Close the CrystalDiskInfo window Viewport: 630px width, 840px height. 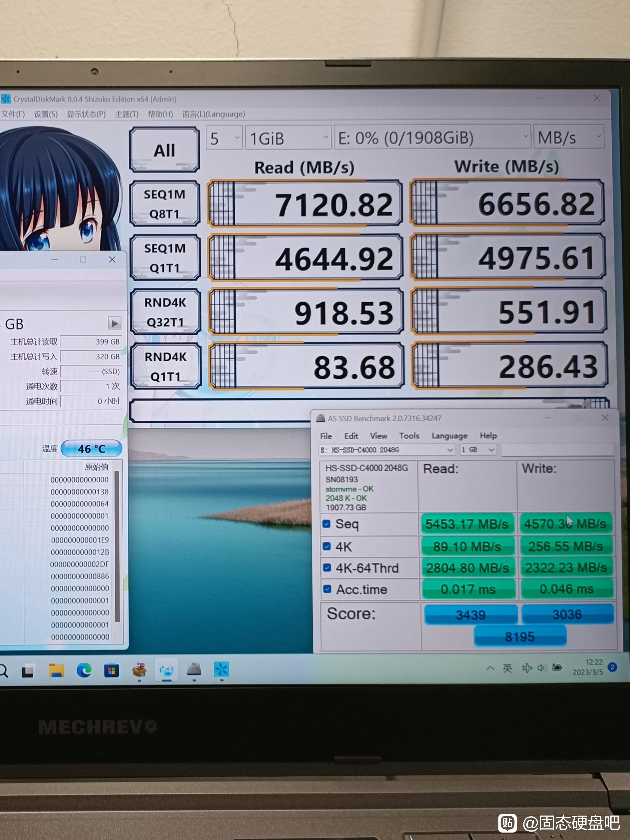coord(112,259)
